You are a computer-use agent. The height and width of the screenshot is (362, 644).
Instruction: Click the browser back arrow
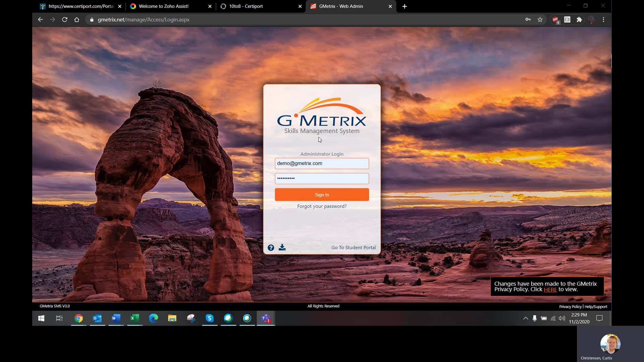click(x=40, y=20)
